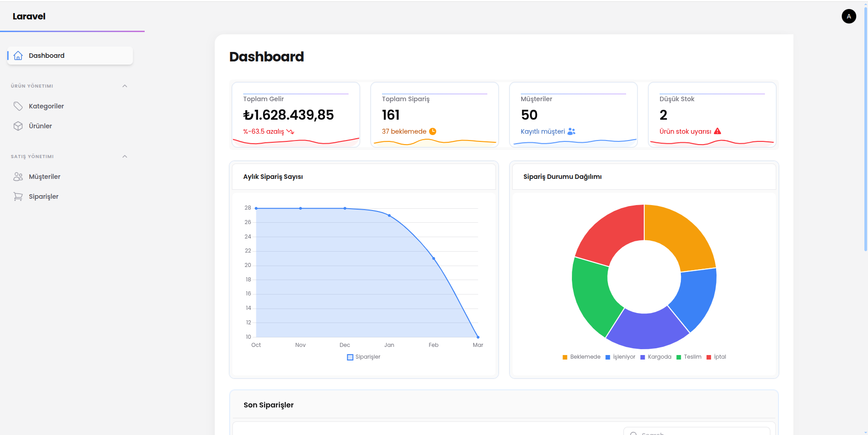The width and height of the screenshot is (868, 435).
Task: Click the Ürünler box icon
Action: 18,126
